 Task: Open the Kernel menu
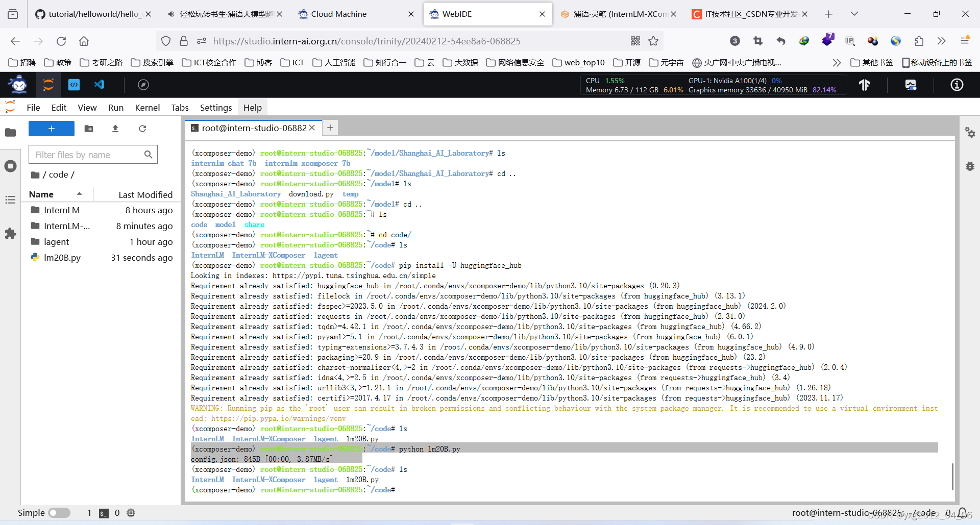(148, 108)
